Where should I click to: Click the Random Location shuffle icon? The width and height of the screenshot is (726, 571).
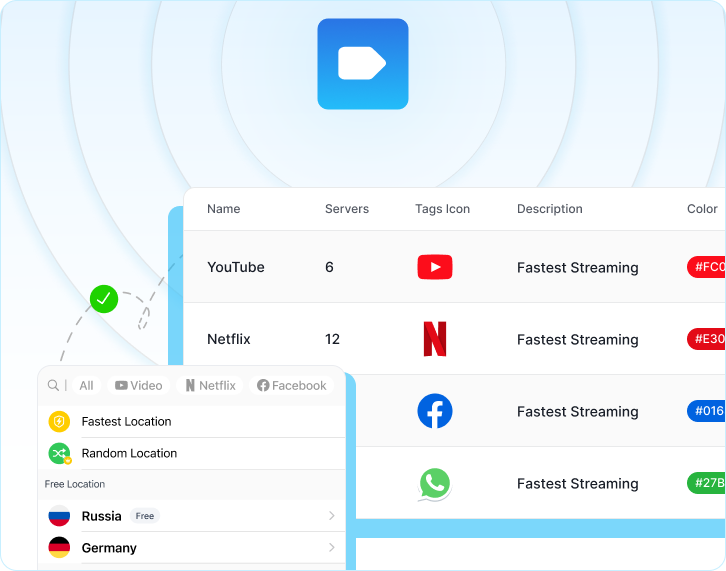point(59,453)
